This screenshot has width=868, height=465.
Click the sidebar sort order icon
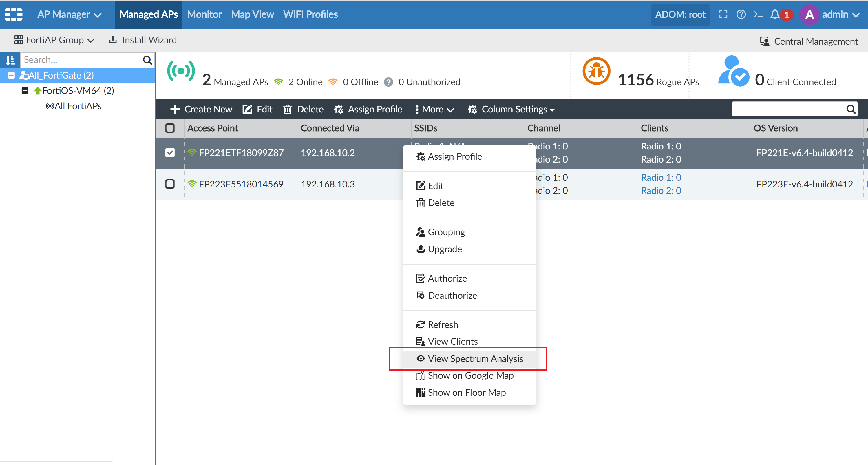click(10, 60)
